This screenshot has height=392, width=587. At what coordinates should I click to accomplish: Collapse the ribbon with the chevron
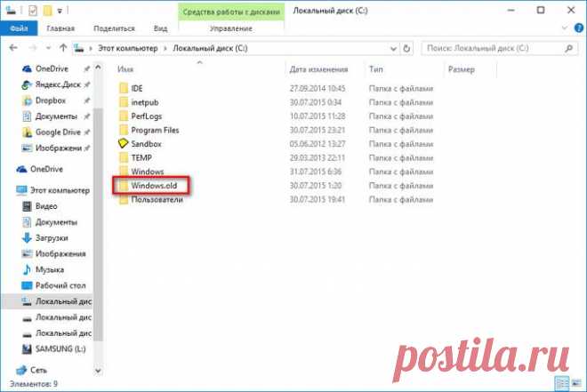coord(565,28)
